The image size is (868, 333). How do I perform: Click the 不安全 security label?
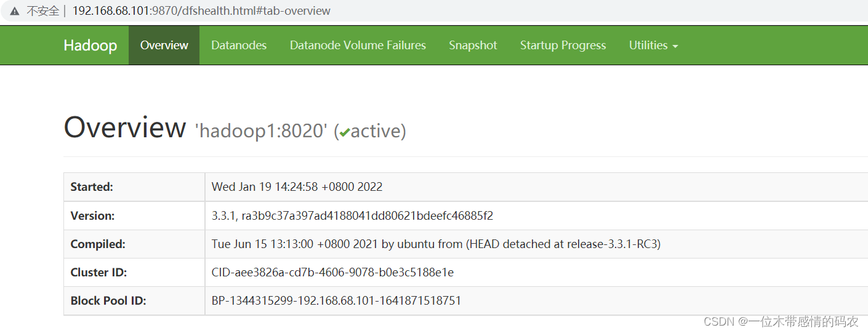point(42,11)
